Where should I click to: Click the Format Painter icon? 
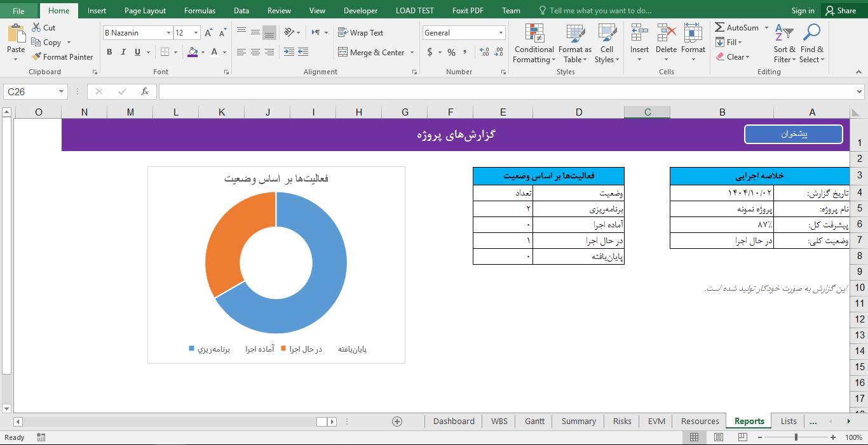click(37, 56)
